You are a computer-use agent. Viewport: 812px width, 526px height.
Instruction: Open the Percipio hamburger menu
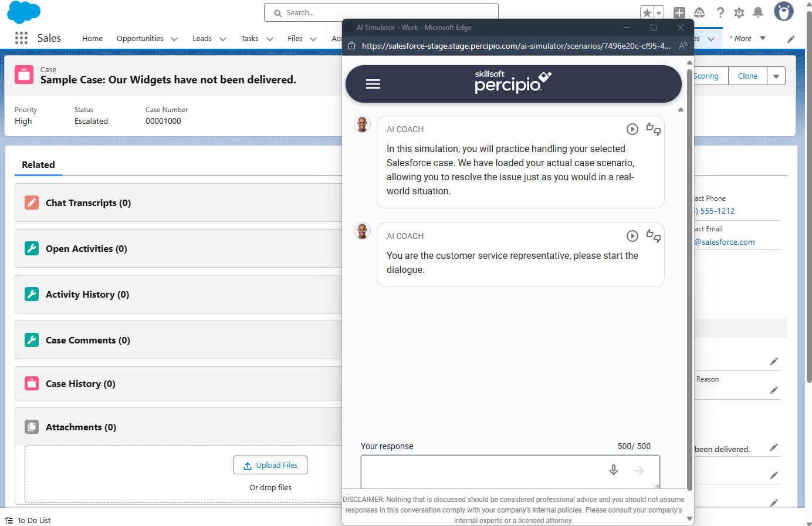[373, 83]
